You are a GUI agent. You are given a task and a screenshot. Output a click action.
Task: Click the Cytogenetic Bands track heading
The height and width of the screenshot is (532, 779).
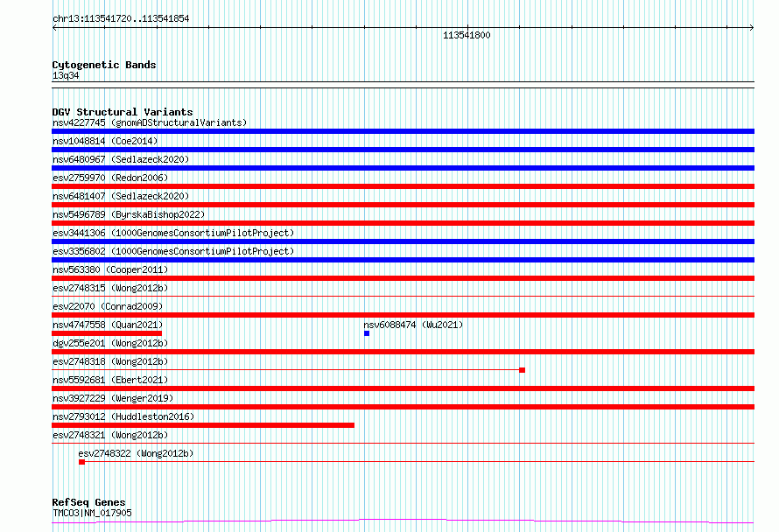(x=104, y=65)
